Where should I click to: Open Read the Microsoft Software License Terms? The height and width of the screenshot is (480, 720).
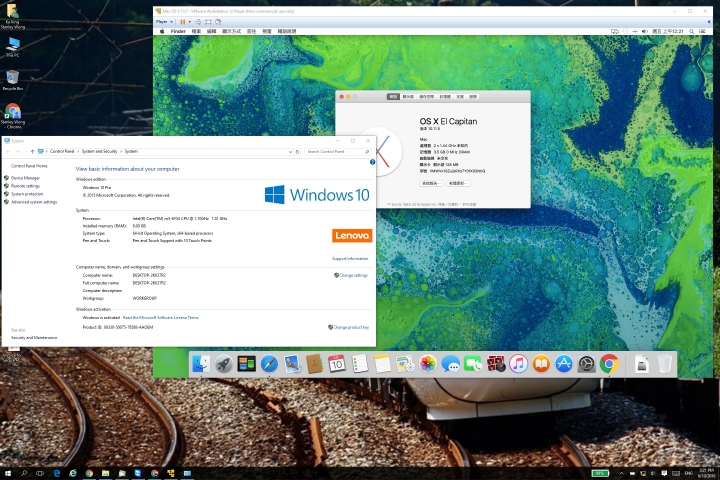(161, 317)
